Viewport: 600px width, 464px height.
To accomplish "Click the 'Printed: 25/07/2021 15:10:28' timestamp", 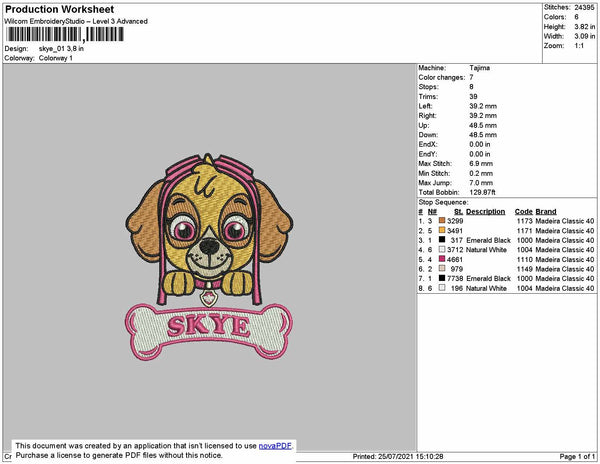I will [x=398, y=456].
